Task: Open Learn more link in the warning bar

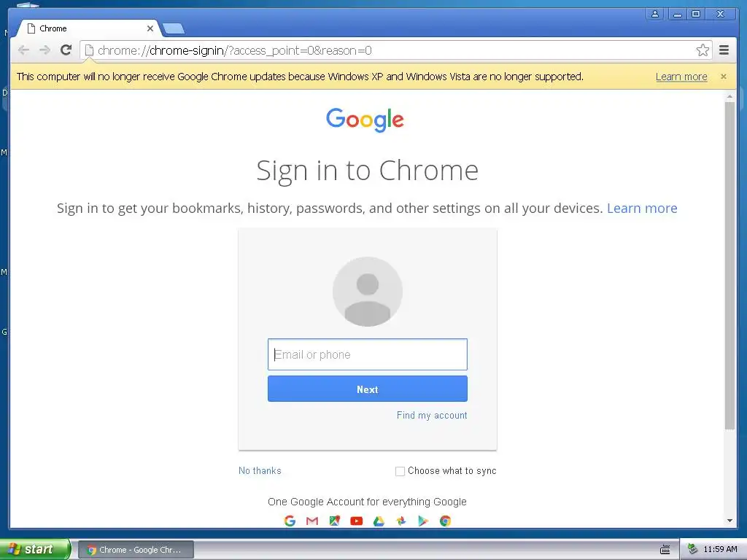Action: point(681,77)
